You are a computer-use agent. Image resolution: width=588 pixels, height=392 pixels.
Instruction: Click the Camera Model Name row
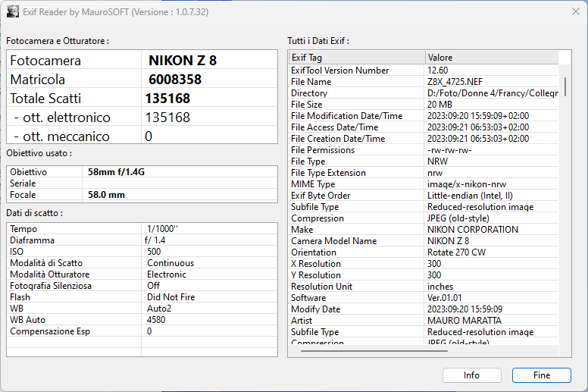click(x=424, y=241)
